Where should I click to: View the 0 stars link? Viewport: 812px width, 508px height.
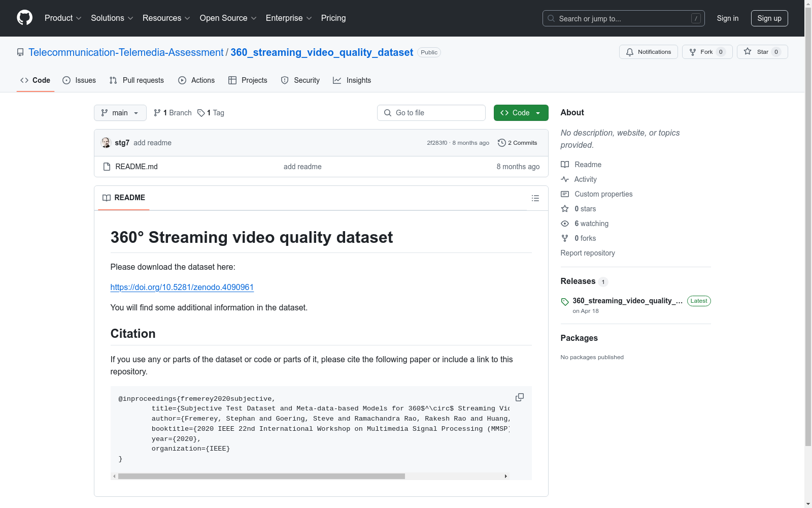click(579, 209)
